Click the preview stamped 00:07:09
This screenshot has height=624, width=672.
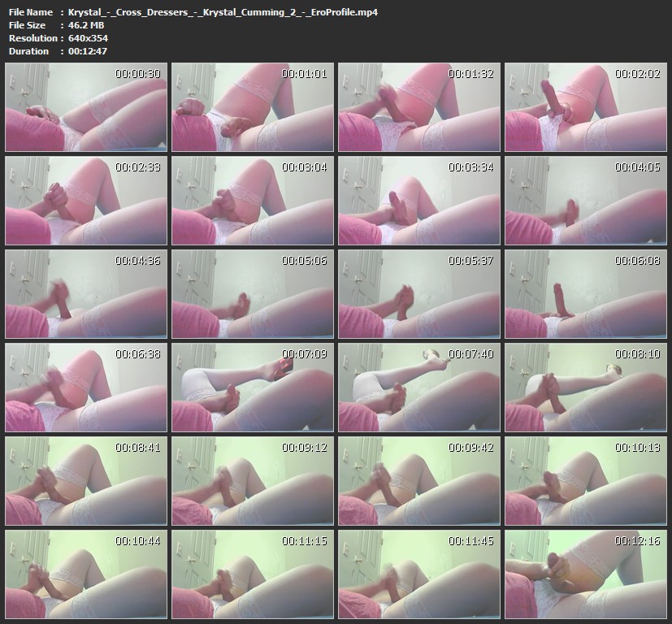251,388
